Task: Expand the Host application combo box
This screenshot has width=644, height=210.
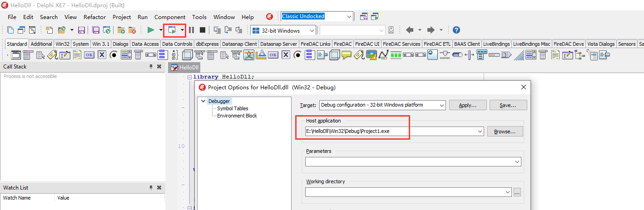Action: [x=480, y=132]
